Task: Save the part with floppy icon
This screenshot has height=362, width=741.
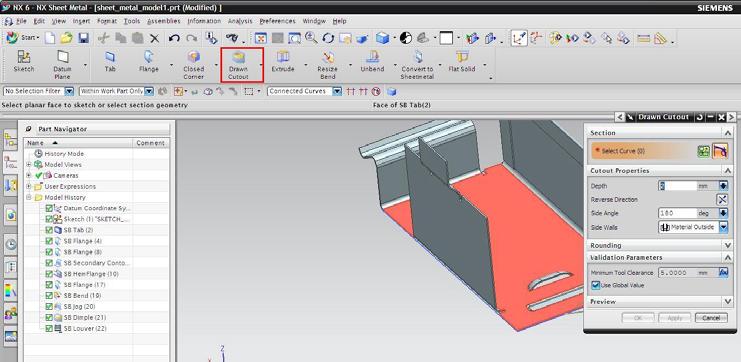Action: pyautogui.click(x=84, y=38)
